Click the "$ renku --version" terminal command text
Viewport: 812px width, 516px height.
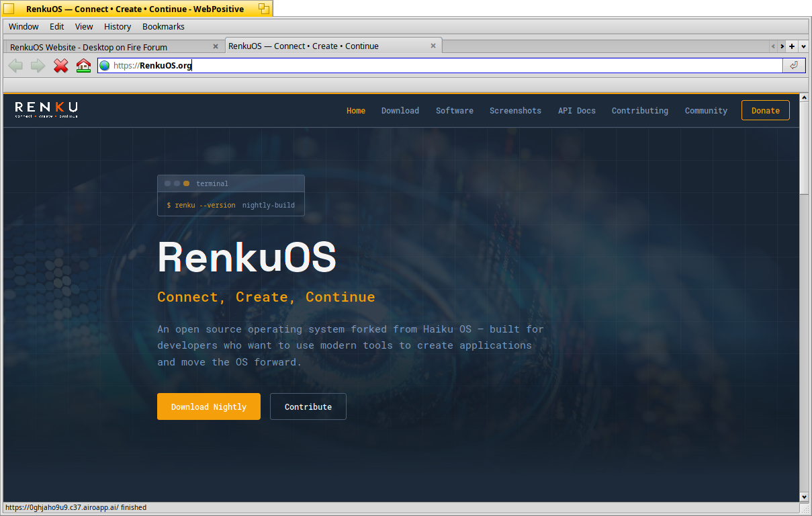201,205
